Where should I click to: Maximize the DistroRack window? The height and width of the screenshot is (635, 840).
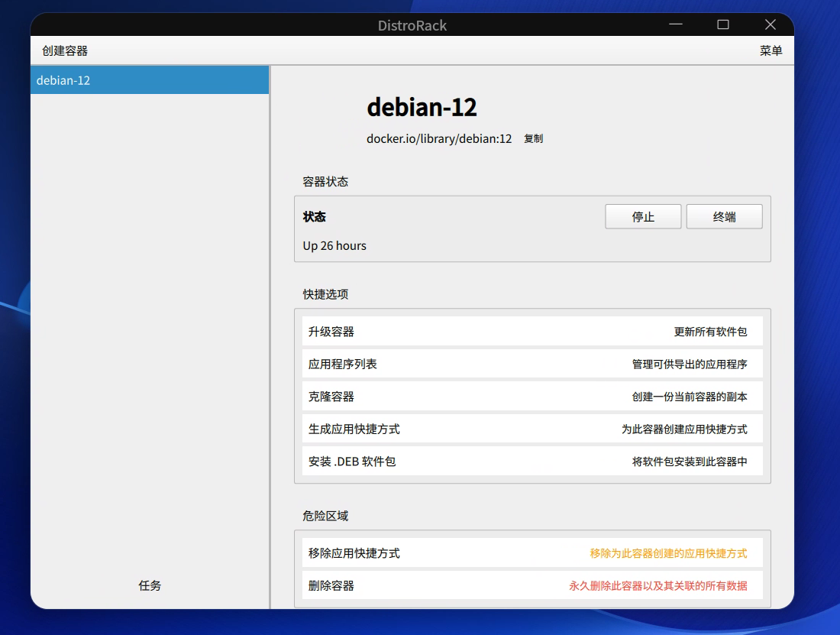click(722, 24)
